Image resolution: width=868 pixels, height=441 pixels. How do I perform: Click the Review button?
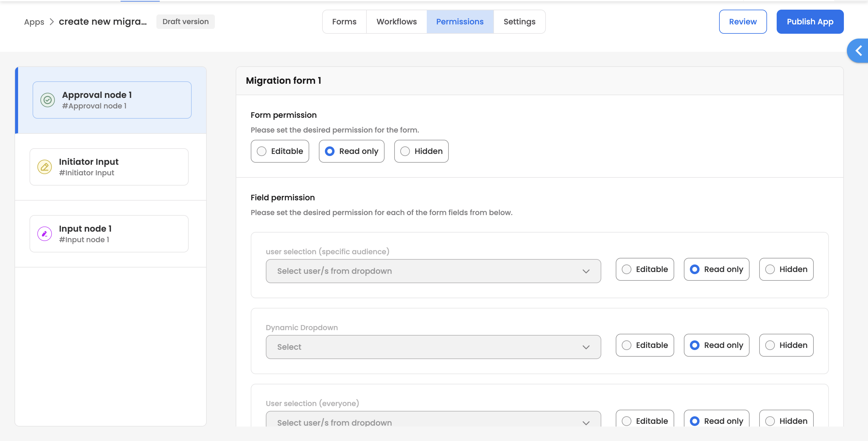coord(743,22)
